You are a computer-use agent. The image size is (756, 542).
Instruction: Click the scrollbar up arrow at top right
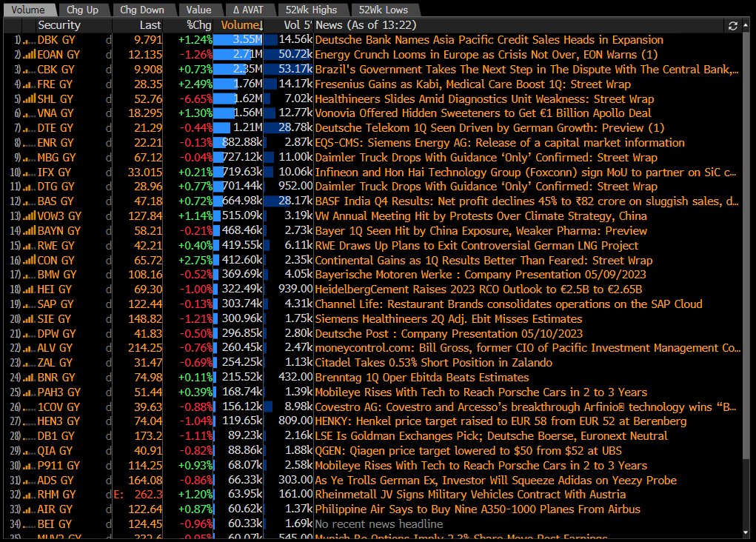(x=746, y=24)
